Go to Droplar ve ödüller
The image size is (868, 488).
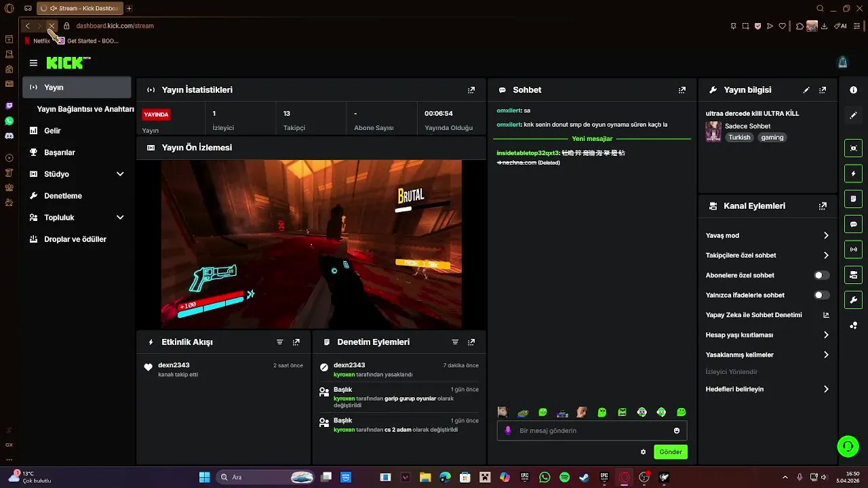[x=77, y=239]
